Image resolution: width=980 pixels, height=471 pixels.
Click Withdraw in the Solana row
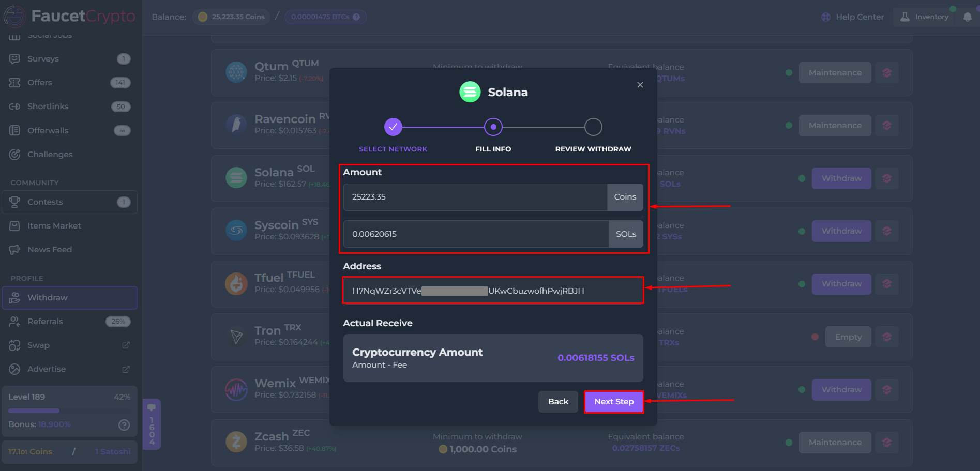(x=841, y=178)
